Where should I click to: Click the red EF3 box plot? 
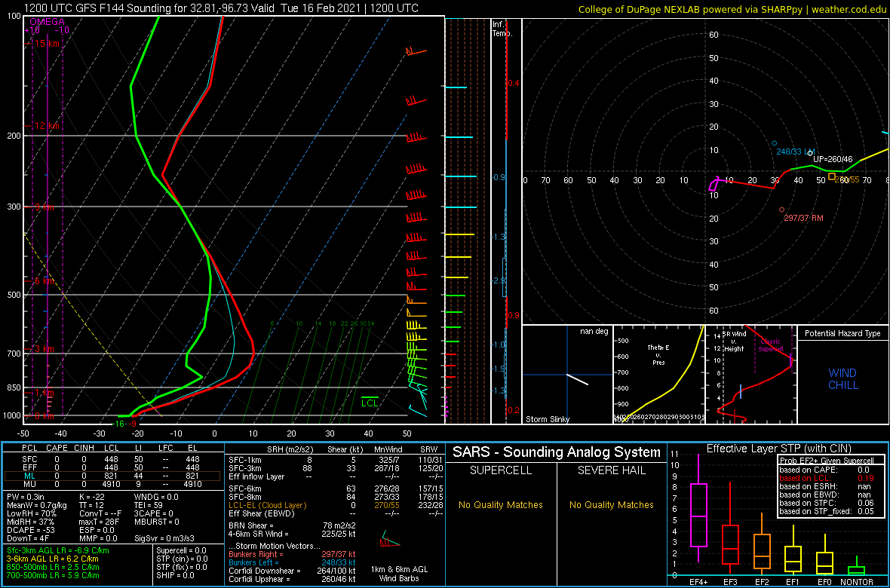pyautogui.click(x=730, y=545)
